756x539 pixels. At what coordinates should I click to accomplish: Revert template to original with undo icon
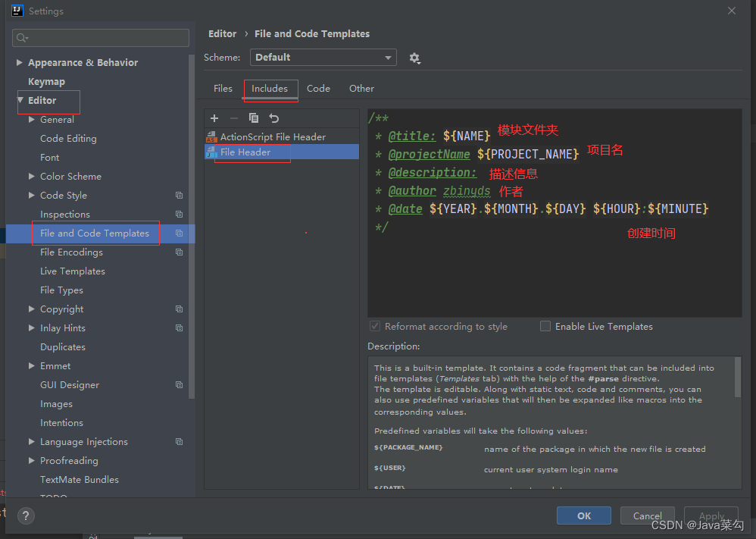click(x=274, y=118)
